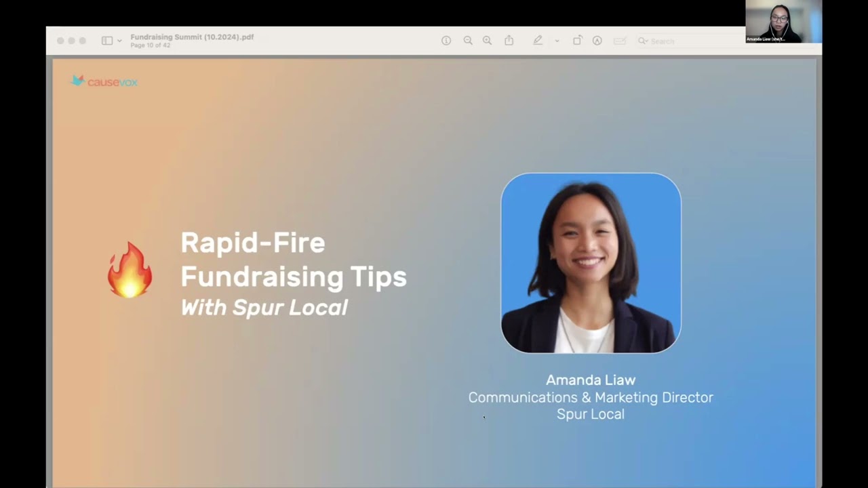
Task: Click the Amanda Liaw name caption
Action: [x=591, y=380]
